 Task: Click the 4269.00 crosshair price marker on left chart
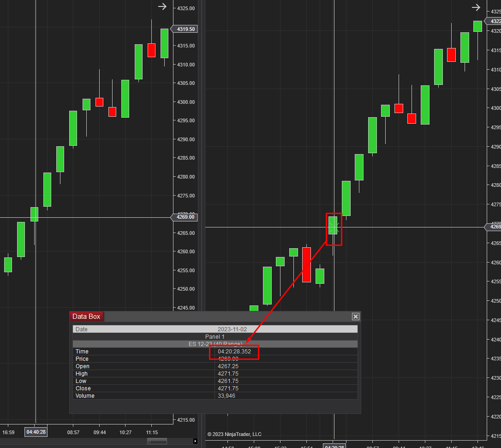tap(185, 217)
